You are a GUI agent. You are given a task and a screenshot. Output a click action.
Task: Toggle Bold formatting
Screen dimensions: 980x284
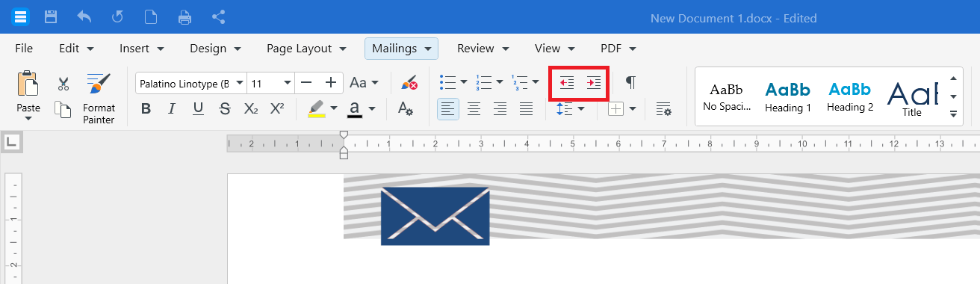tap(146, 109)
